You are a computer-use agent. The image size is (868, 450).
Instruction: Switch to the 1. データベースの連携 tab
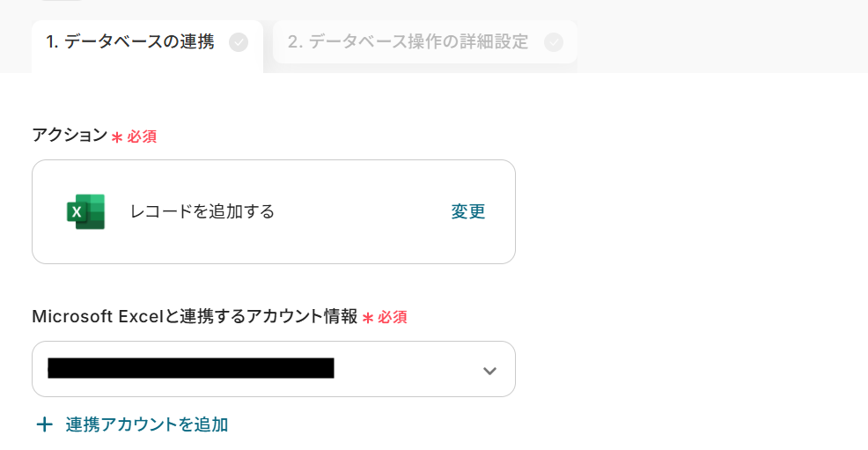(130, 42)
